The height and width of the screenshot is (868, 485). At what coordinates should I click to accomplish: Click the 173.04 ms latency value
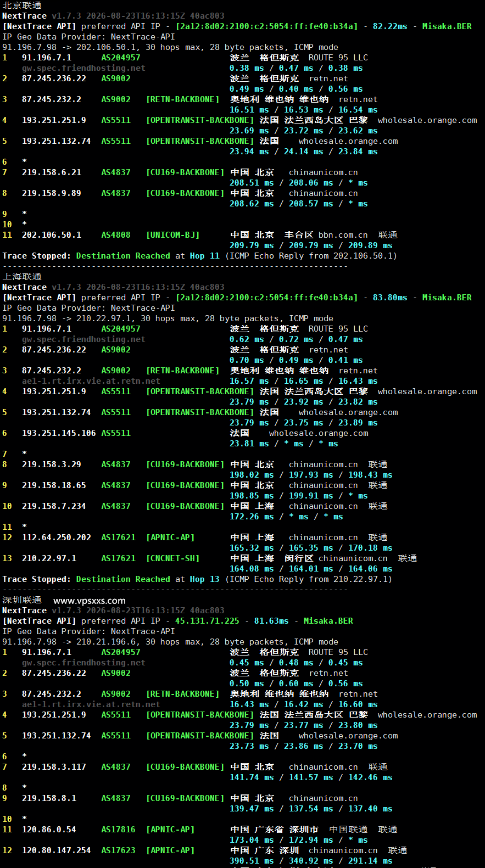tap(252, 840)
